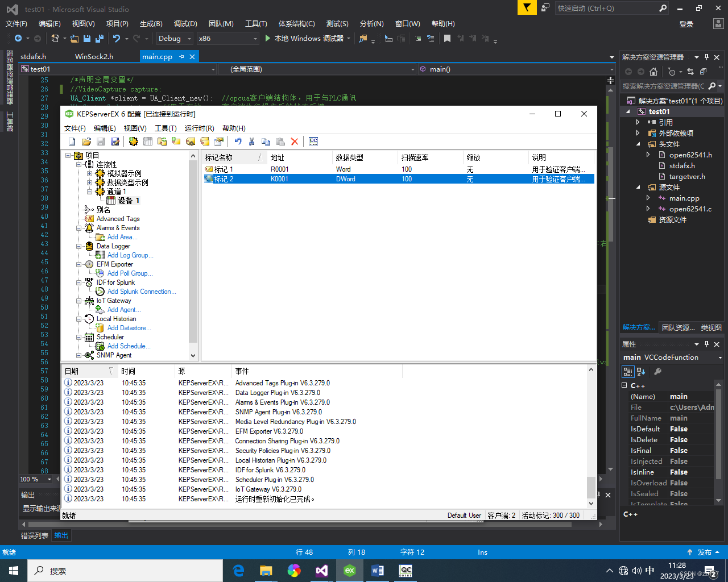Viewport: 728px width, 582px height.
Task: Toggle Categorized view in Properties panel
Action: click(628, 371)
